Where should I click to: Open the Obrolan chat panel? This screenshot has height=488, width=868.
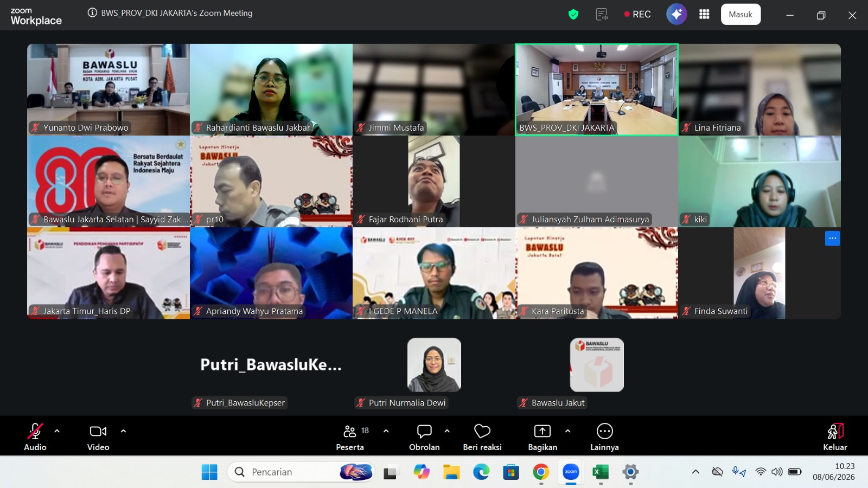click(424, 436)
